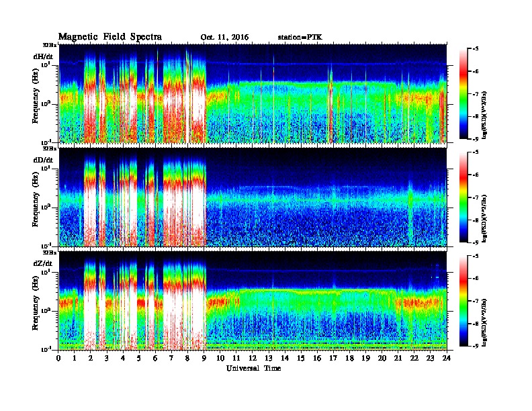Click hour 14 on the Universal Time axis
Screen dimensions: 532x411
point(285,358)
